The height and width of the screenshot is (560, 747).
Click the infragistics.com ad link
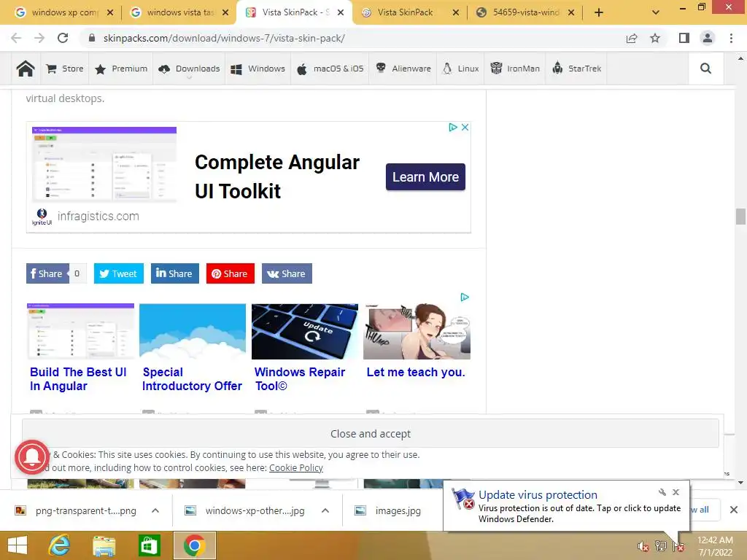pos(98,216)
